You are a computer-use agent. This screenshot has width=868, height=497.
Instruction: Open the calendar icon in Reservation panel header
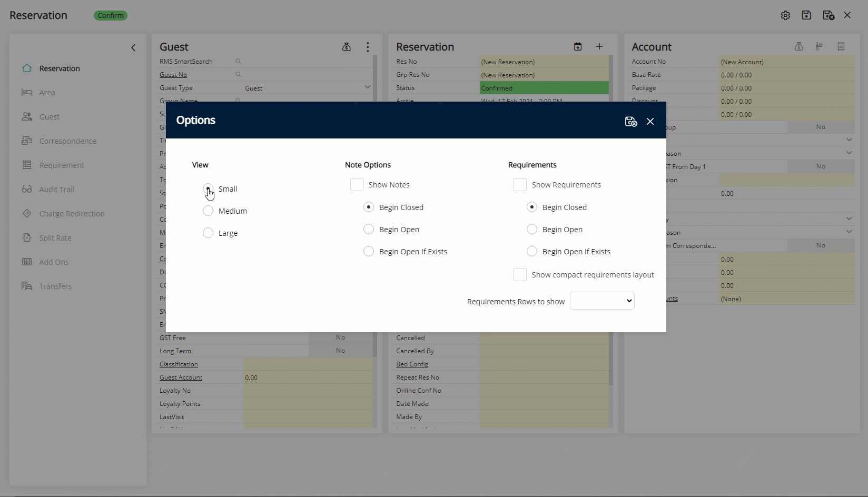[577, 46]
